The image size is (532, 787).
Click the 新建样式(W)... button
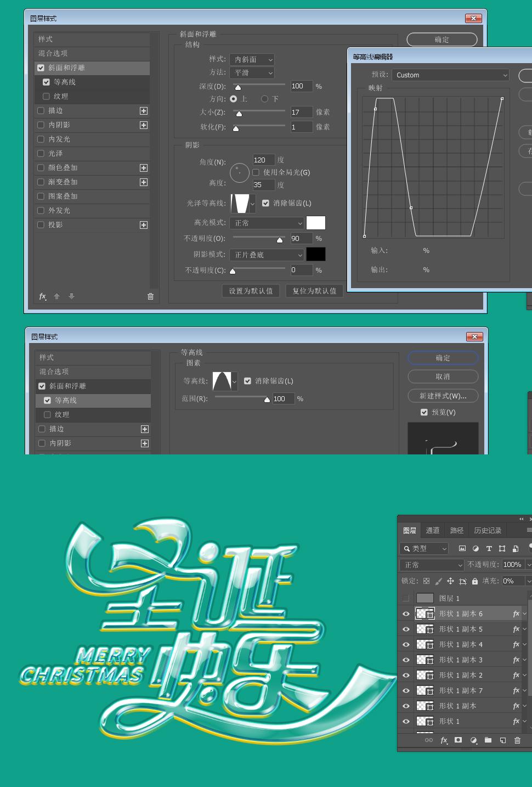tap(443, 396)
